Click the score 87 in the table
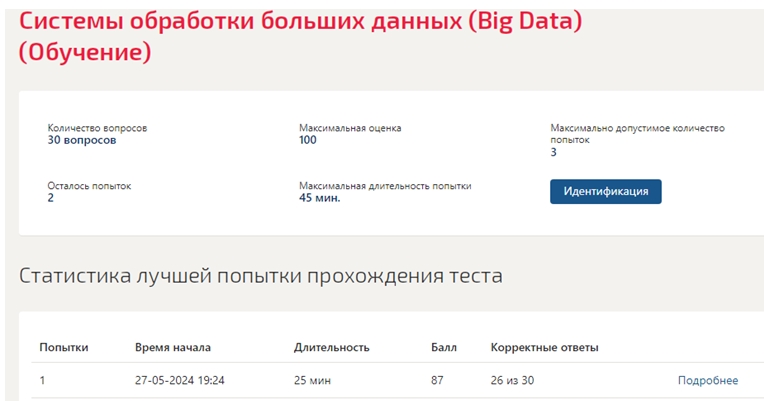 [x=437, y=381]
